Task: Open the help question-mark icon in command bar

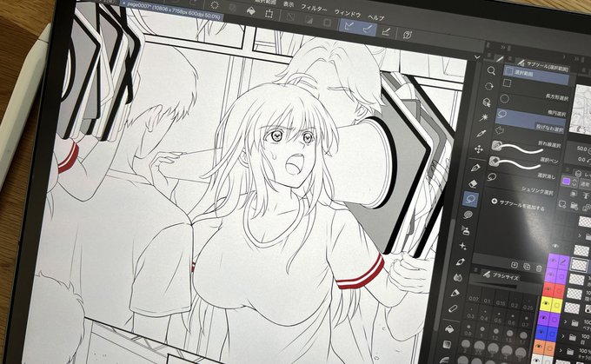Action: click(407, 35)
